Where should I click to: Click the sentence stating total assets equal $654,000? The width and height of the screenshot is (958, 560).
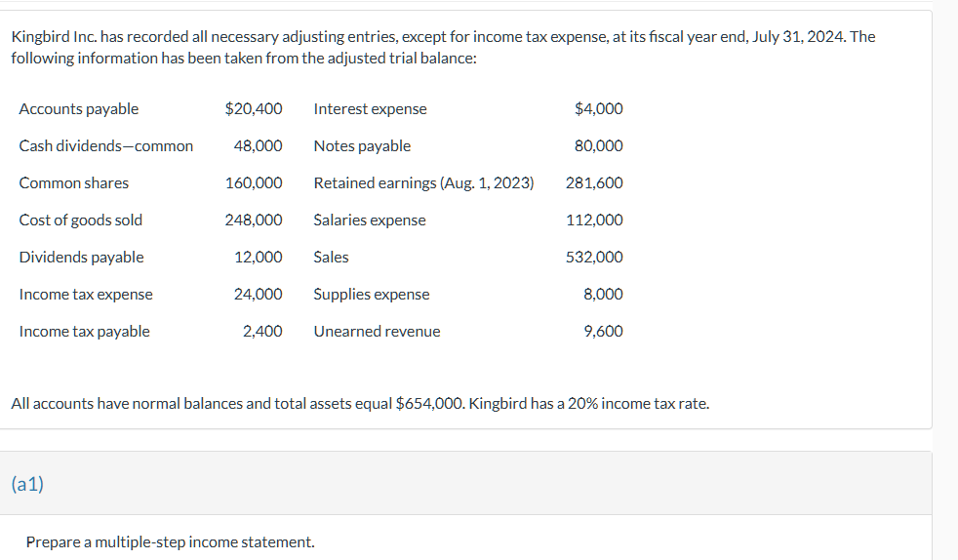359,403
